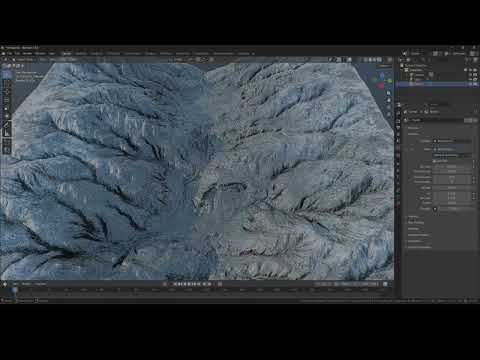Switch to the Compositing workspace tab

tap(202, 53)
